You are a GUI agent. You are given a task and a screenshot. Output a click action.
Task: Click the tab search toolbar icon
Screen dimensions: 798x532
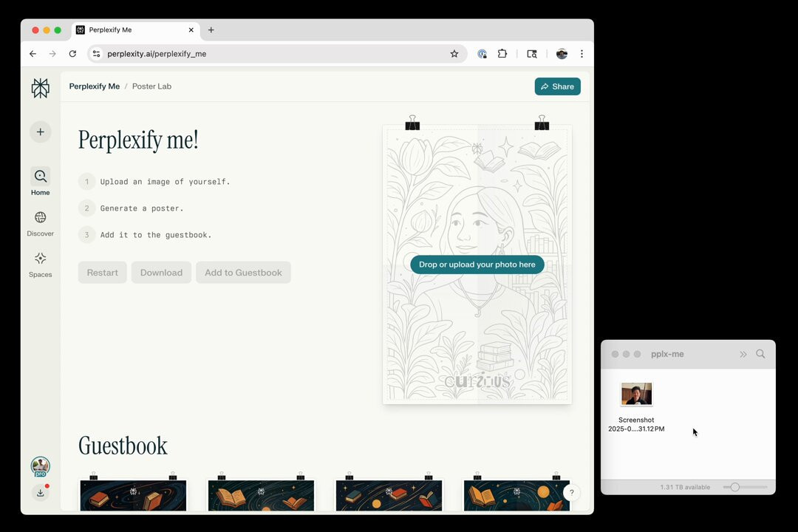click(532, 53)
